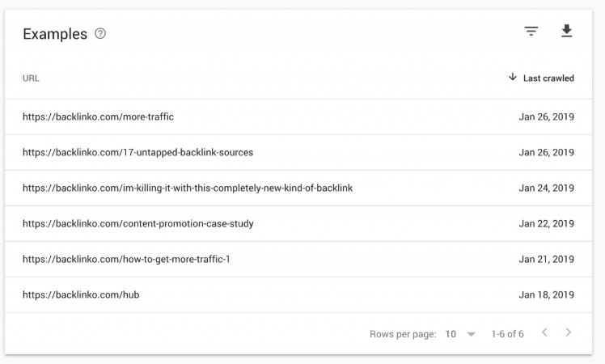Screen dimensions: 605x364
Task: Click the Jan 18, 2019 crawl date
Action: coord(546,294)
